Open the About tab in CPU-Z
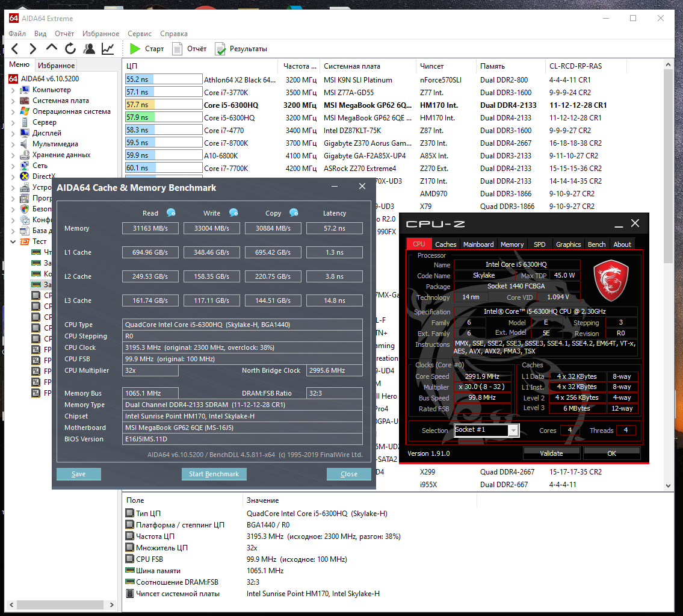 tap(622, 244)
